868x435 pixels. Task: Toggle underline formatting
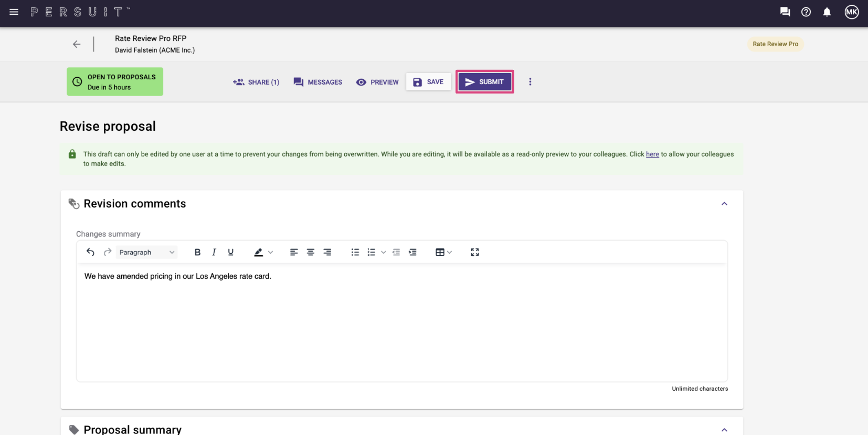pyautogui.click(x=231, y=252)
